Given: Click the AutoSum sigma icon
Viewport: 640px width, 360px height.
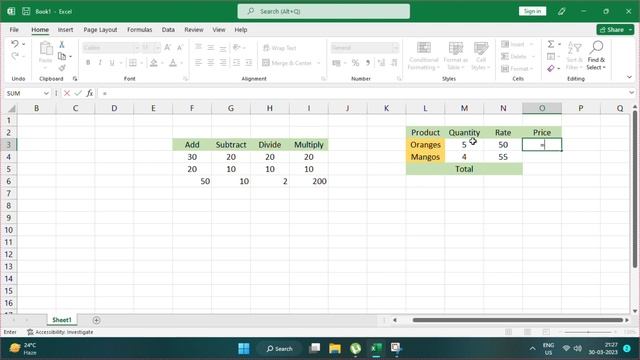Looking at the screenshot, I should coord(551,44).
